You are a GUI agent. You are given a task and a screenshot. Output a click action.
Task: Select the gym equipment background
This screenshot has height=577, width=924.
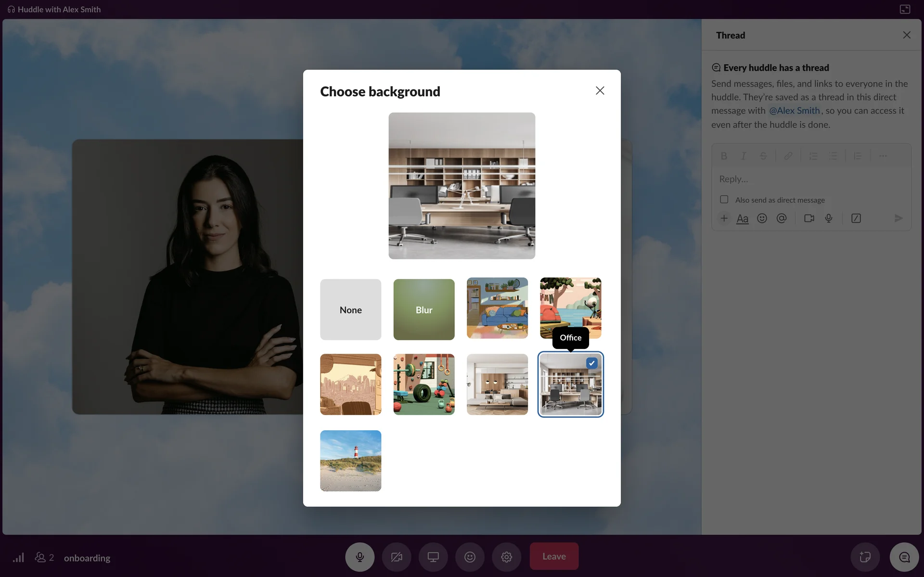423,385
